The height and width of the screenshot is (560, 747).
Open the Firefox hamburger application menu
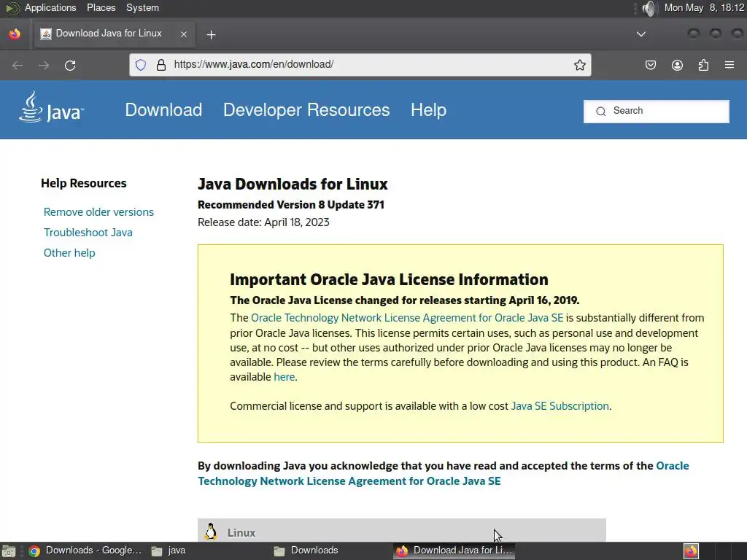pos(729,65)
